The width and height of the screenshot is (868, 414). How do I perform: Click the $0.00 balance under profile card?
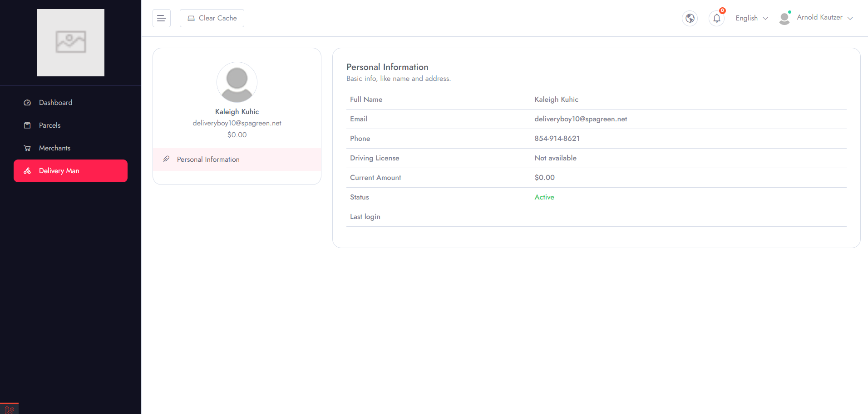(x=237, y=135)
